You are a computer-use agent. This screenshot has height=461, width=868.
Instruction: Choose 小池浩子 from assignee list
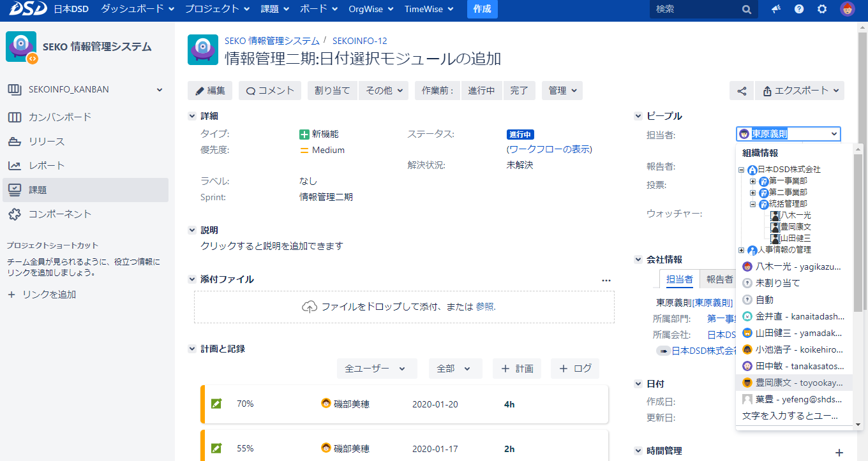pyautogui.click(x=795, y=349)
